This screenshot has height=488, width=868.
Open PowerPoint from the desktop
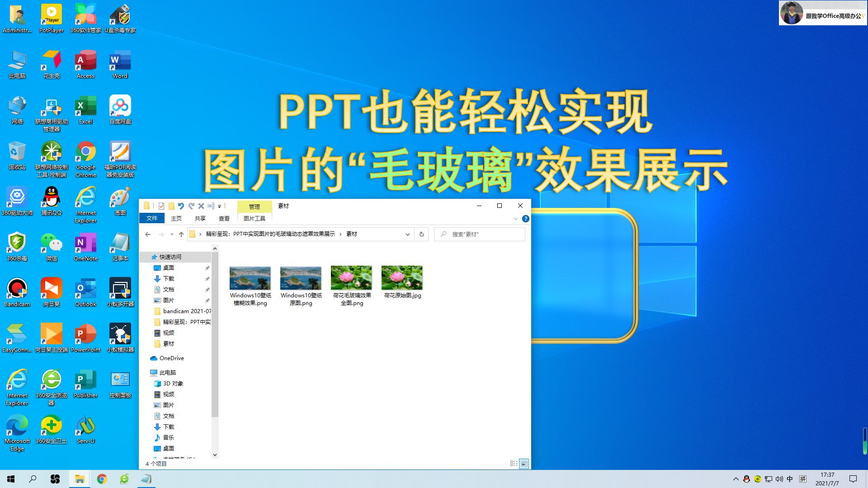pyautogui.click(x=85, y=334)
